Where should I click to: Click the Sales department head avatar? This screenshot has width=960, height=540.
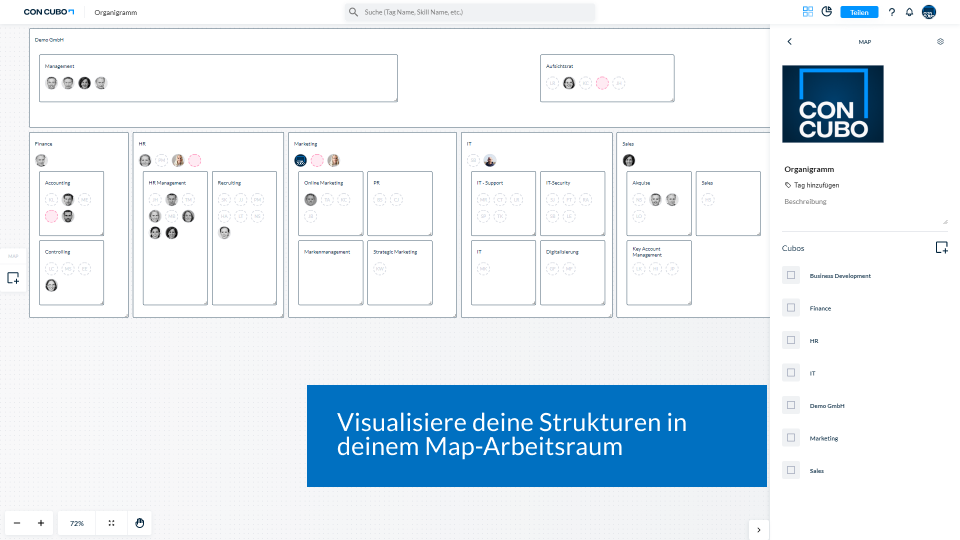click(629, 160)
